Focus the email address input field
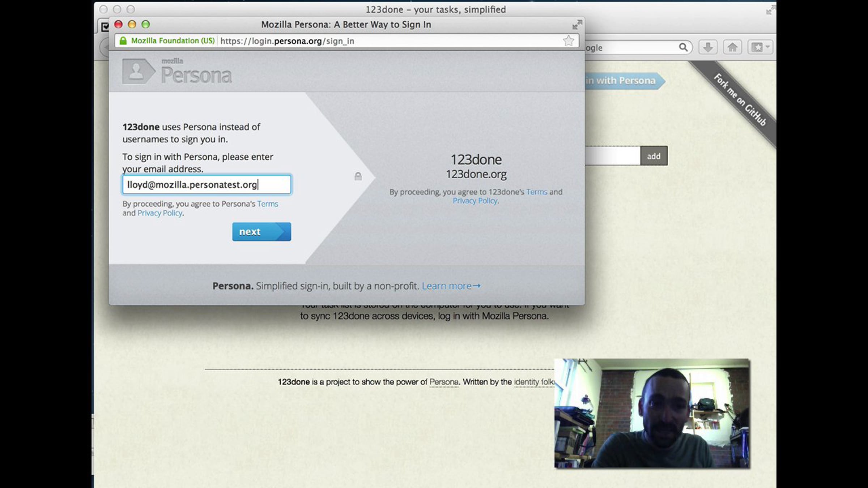The height and width of the screenshot is (488, 868). coord(207,185)
